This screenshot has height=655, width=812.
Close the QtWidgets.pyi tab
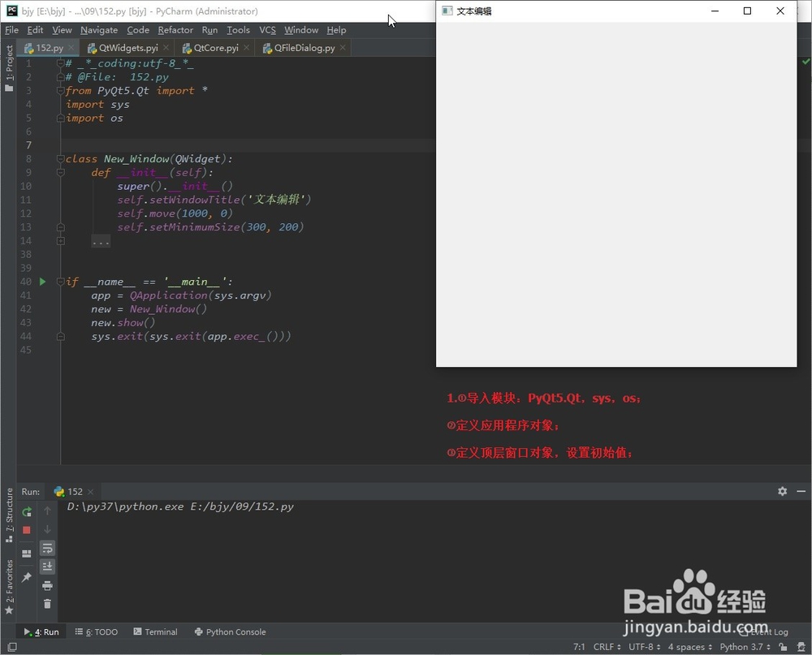pos(166,48)
